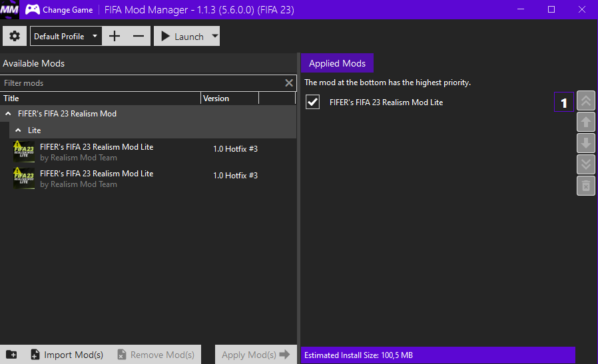The image size is (598, 364).
Task: Click the Available Mods header
Action: (x=33, y=63)
